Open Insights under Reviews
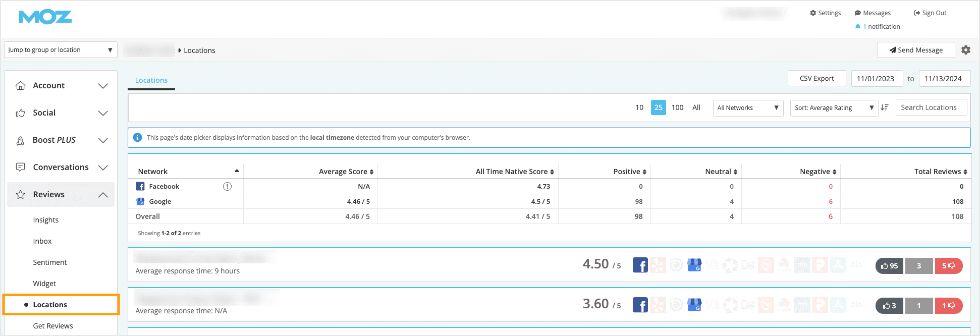The image size is (980, 336). tap(46, 220)
